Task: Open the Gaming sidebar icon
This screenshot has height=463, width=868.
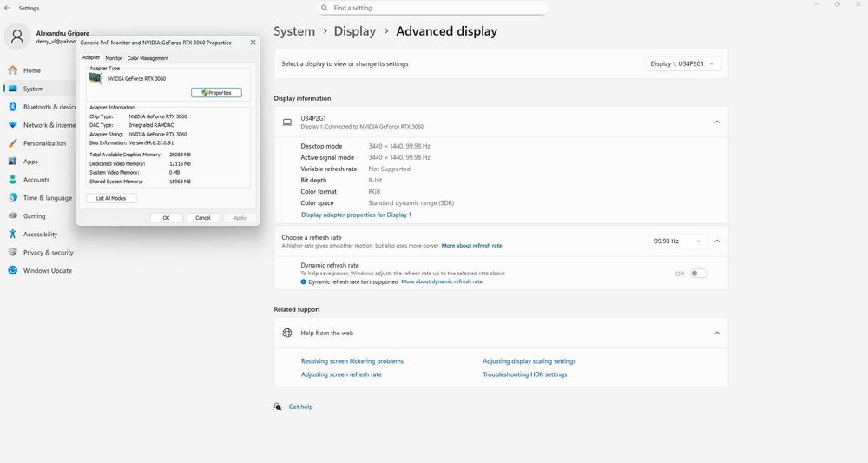Action: point(13,216)
